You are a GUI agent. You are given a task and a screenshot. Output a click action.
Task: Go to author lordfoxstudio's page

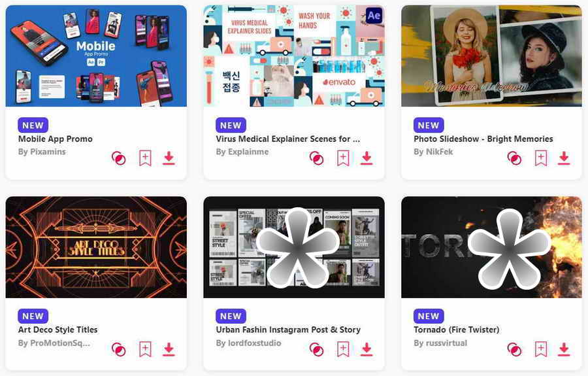248,343
